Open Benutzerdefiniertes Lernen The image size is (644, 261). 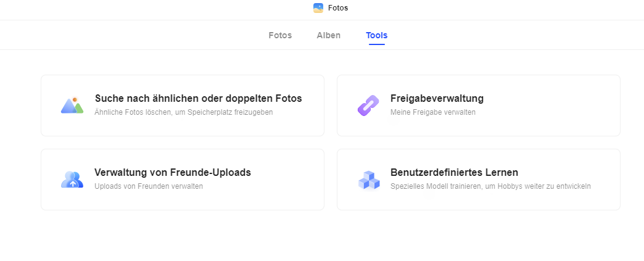tap(454, 172)
